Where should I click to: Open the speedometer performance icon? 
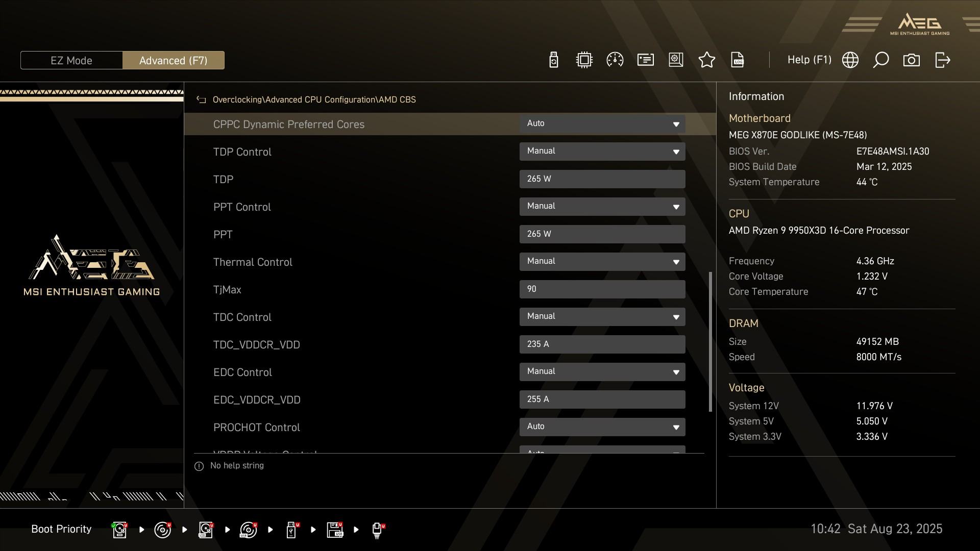coord(615,60)
